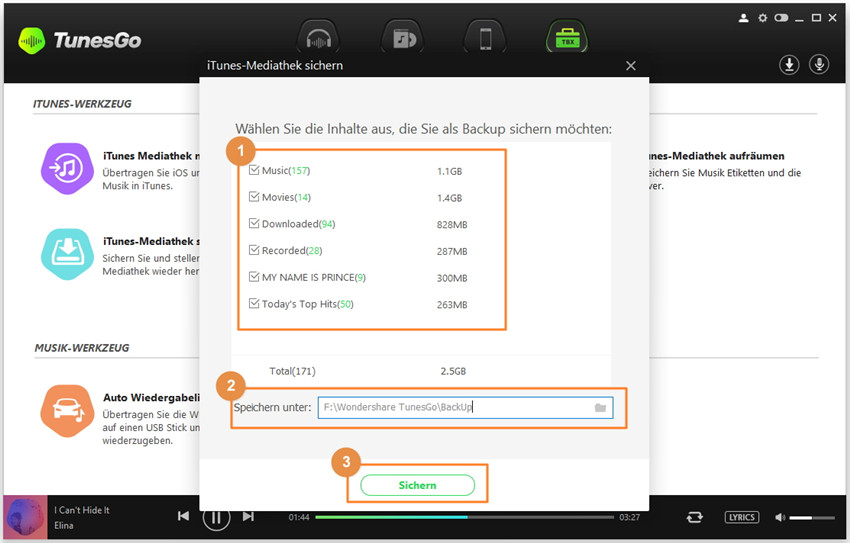
Task: Click the Speichern unter path field
Action: (465, 408)
